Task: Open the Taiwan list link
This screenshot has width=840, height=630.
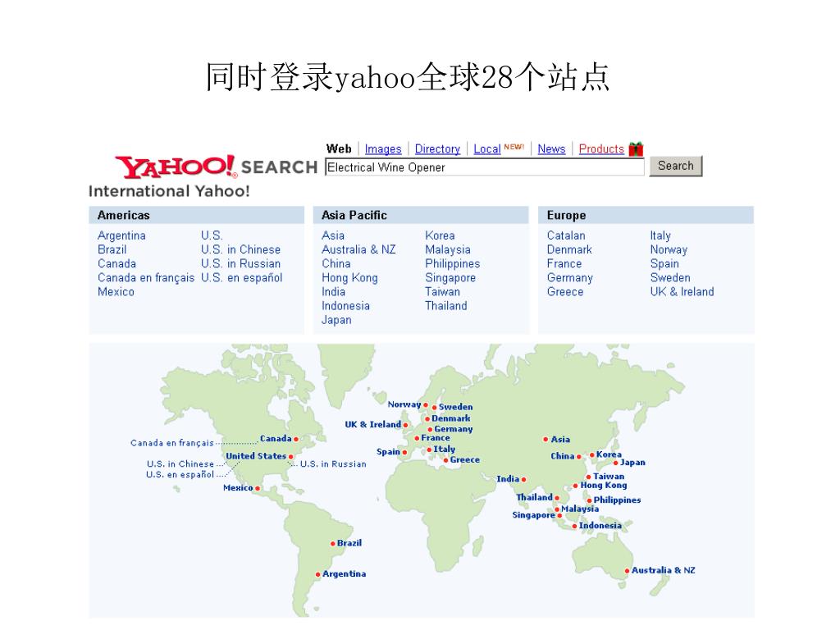Action: pos(442,292)
